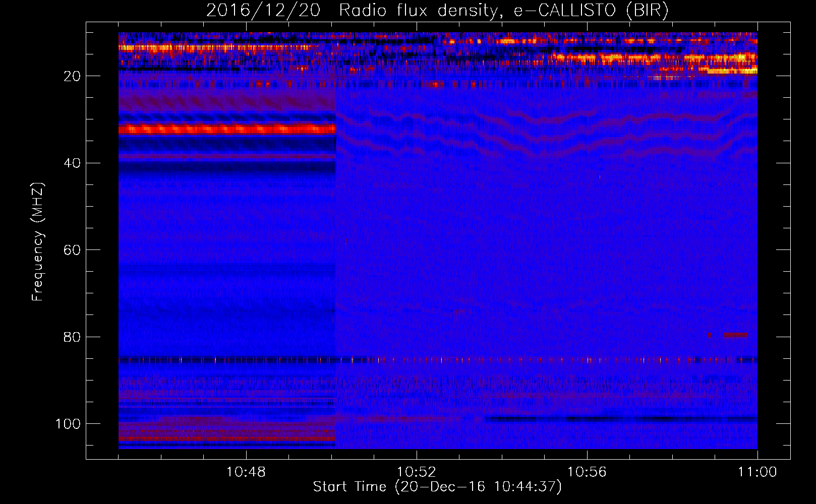Click the dotted interference line near 85 MHz
This screenshot has height=504, width=816.
438,360
